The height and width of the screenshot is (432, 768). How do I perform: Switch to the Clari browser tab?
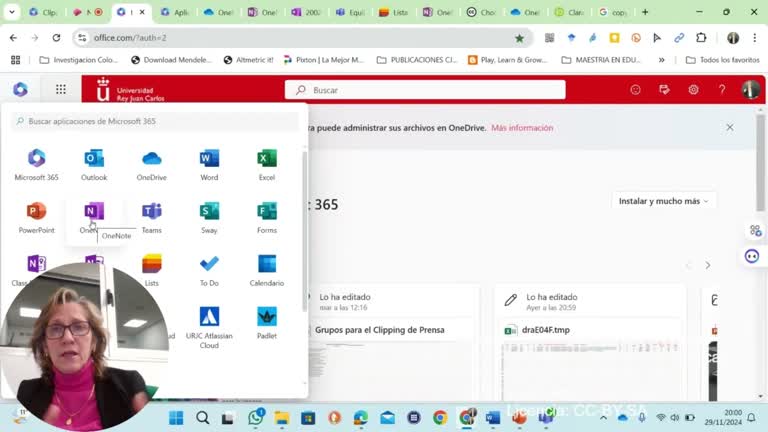coord(569,12)
